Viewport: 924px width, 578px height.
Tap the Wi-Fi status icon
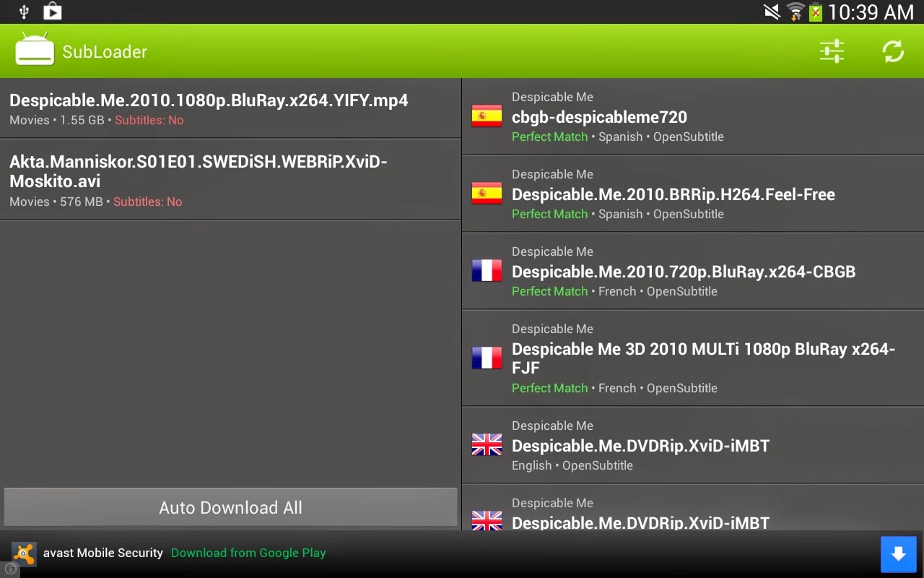click(796, 12)
